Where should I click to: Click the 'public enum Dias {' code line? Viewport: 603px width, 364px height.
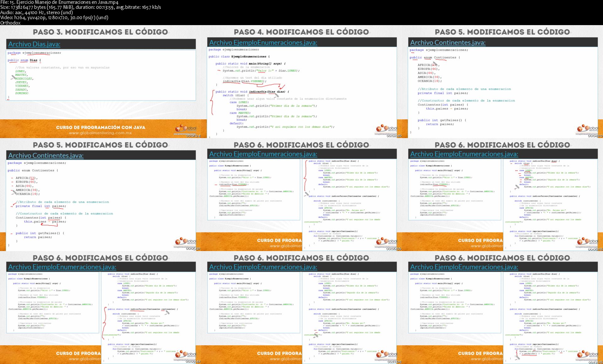[24, 60]
